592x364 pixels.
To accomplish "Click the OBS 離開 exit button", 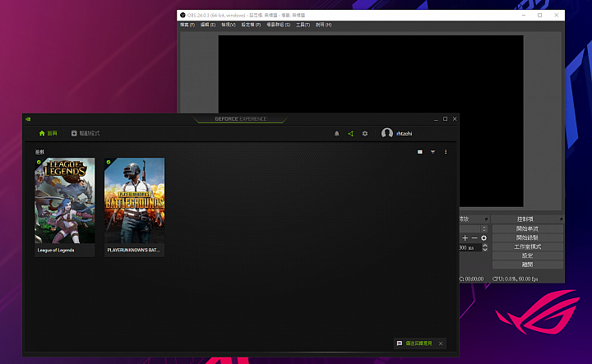I will pos(527,265).
